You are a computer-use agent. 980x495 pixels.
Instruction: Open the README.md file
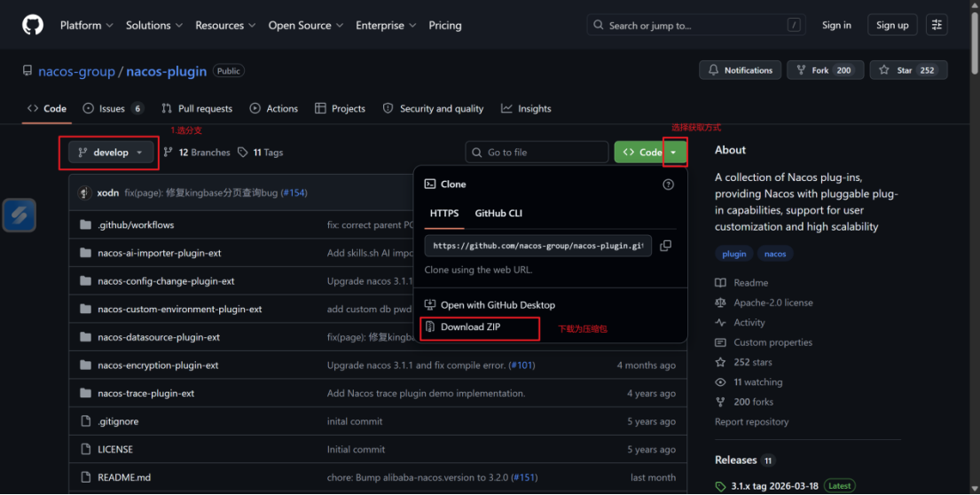(124, 478)
